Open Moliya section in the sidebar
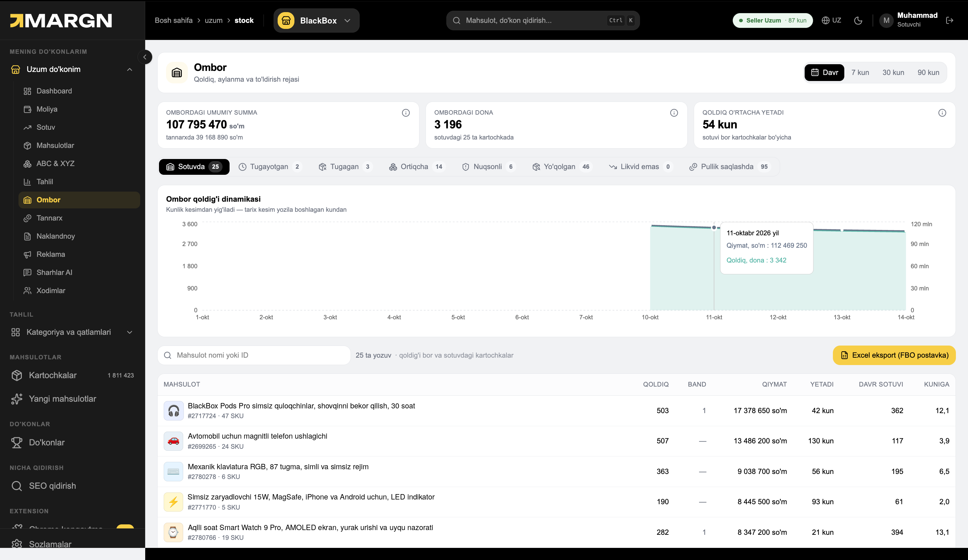The width and height of the screenshot is (968, 560). [x=79, y=109]
